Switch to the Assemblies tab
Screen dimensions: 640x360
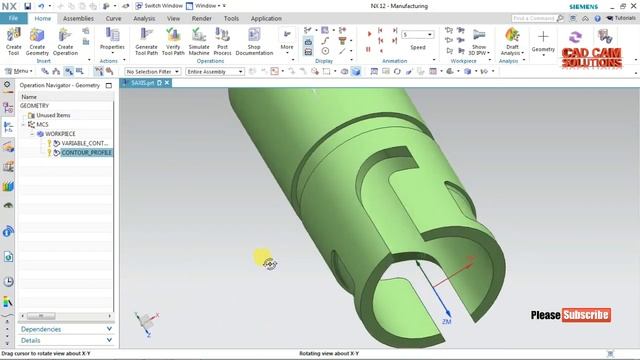click(78, 18)
